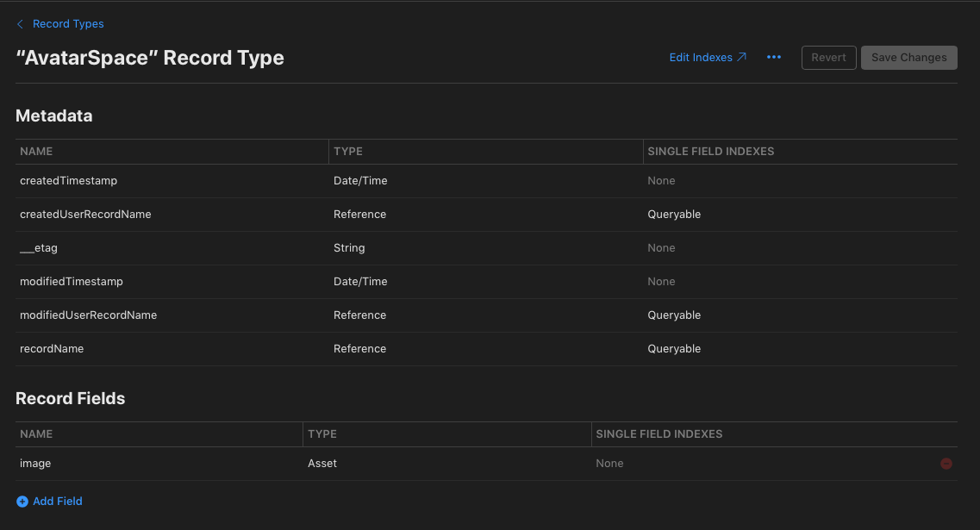Select the modifiedUserRecordName field name
The image size is (980, 530).
88,315
